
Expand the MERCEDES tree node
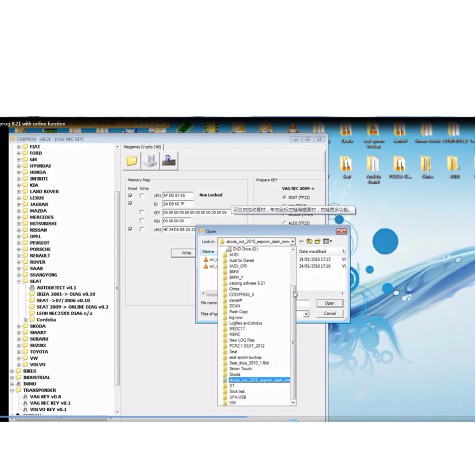point(19,218)
